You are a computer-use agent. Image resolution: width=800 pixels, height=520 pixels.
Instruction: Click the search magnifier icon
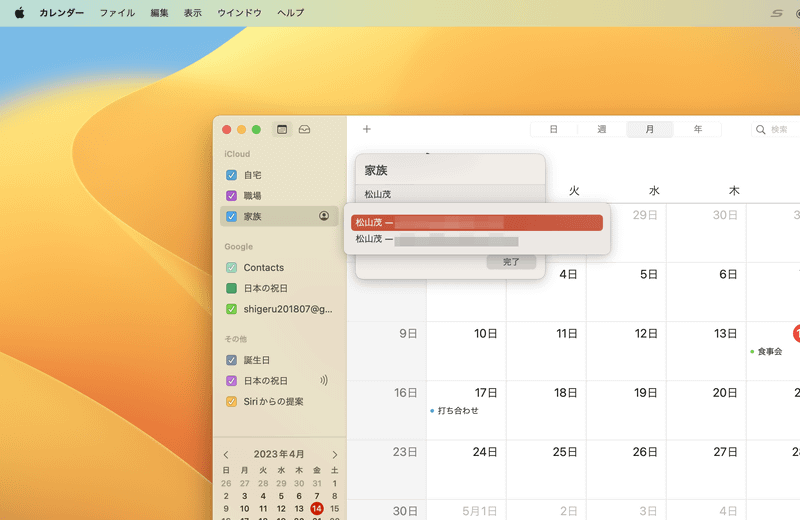(x=760, y=130)
